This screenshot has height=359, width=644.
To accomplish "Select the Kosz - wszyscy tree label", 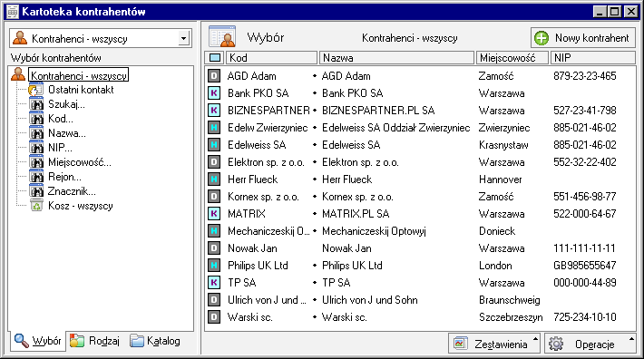I will 80,206.
